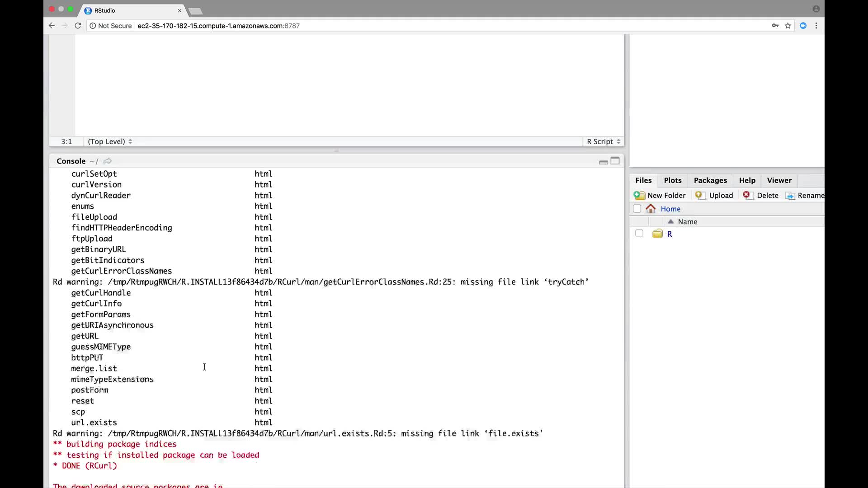Switch to the Packages tab
The image size is (868, 488).
tap(710, 180)
